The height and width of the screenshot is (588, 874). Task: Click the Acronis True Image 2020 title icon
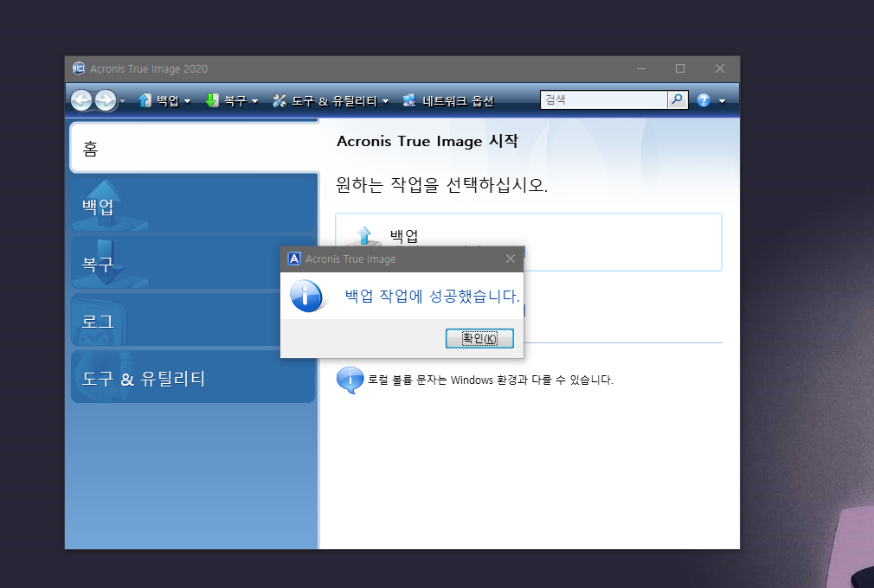click(79, 68)
